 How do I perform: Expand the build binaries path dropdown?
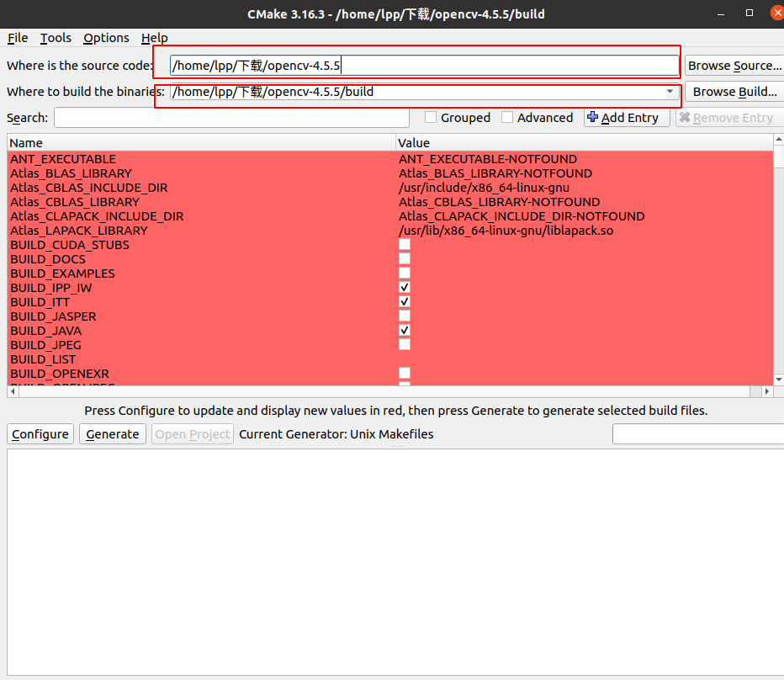[670, 92]
